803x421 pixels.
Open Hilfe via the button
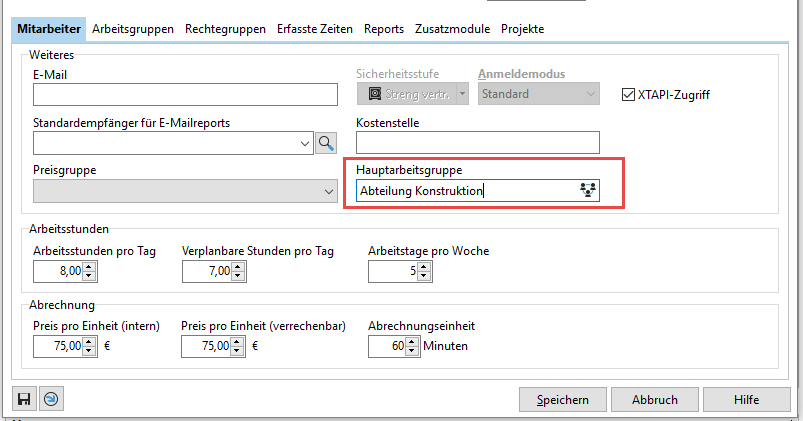(745, 399)
